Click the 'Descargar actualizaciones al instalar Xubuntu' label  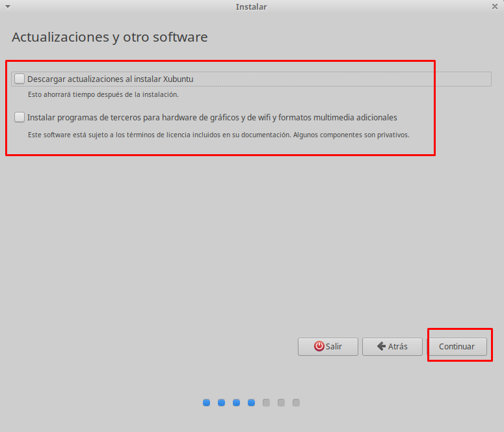110,79
